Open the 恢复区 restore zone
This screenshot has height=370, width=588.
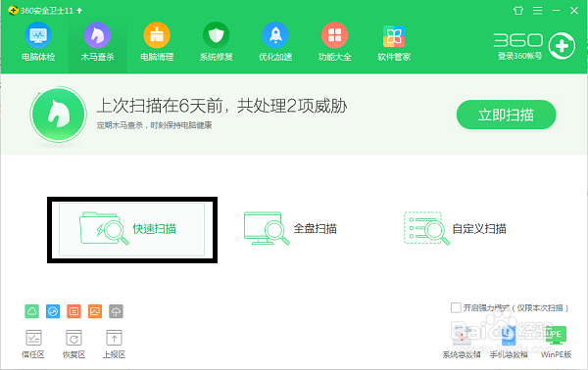coord(73,345)
